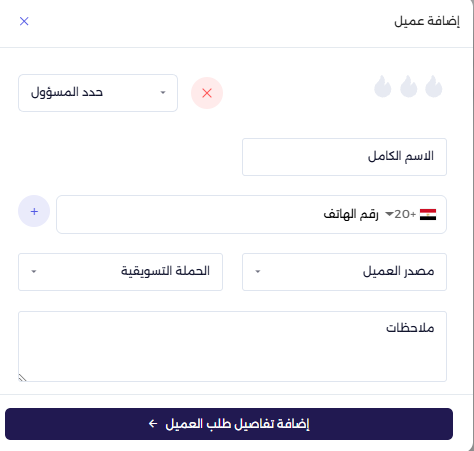Close the add client dialog

click(24, 21)
